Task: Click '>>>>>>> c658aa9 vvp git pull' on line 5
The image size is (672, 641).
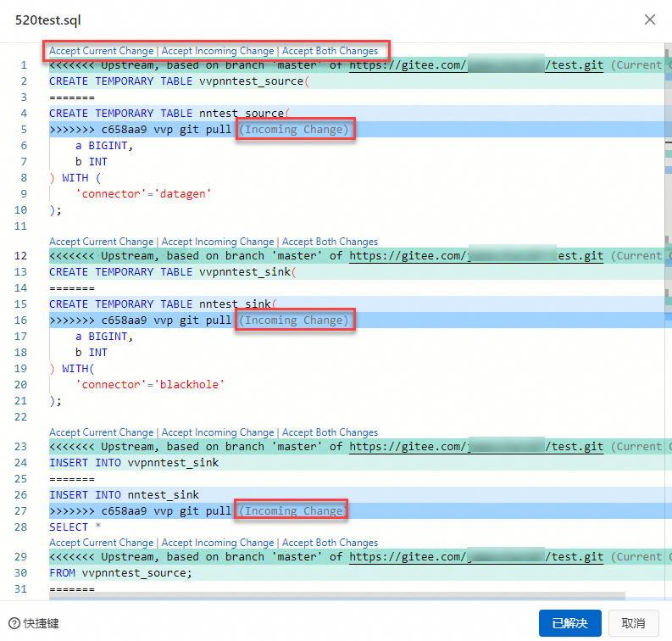Action: [x=140, y=130]
